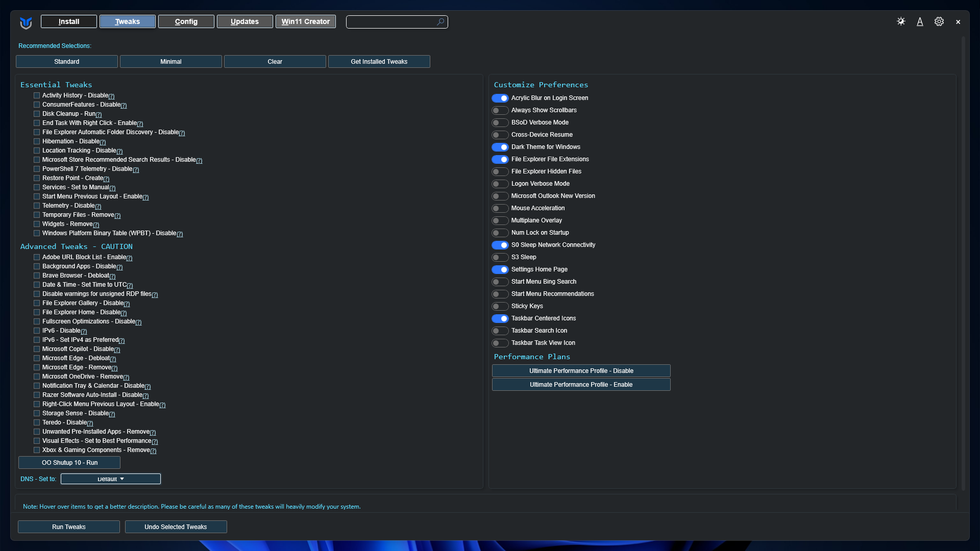The width and height of the screenshot is (980, 551).
Task: Select Xbox & Gaming Components - Remove checkbox
Action: (x=37, y=450)
